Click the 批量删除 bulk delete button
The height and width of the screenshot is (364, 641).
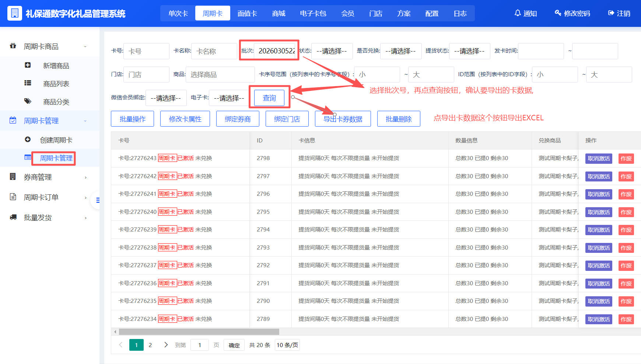click(x=399, y=119)
